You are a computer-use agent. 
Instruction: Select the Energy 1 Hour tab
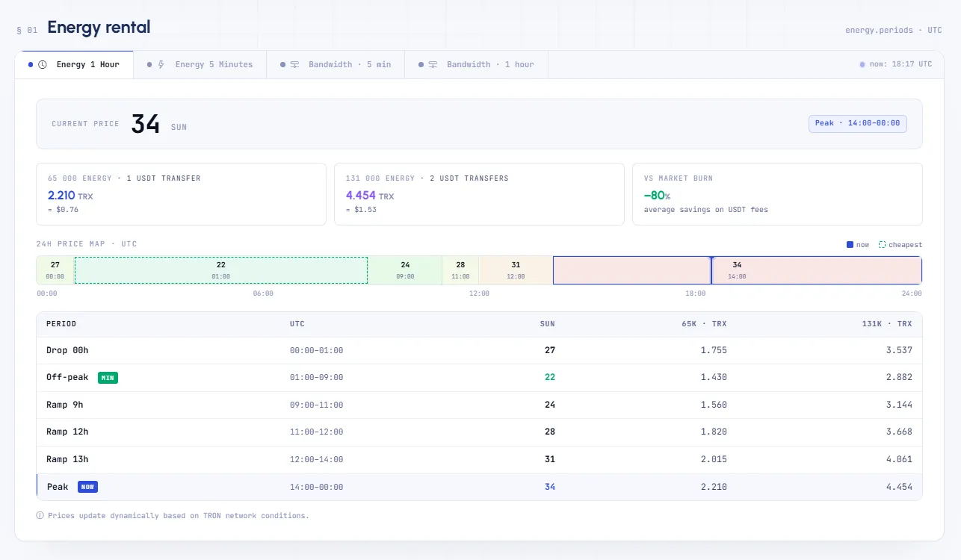tap(74, 65)
